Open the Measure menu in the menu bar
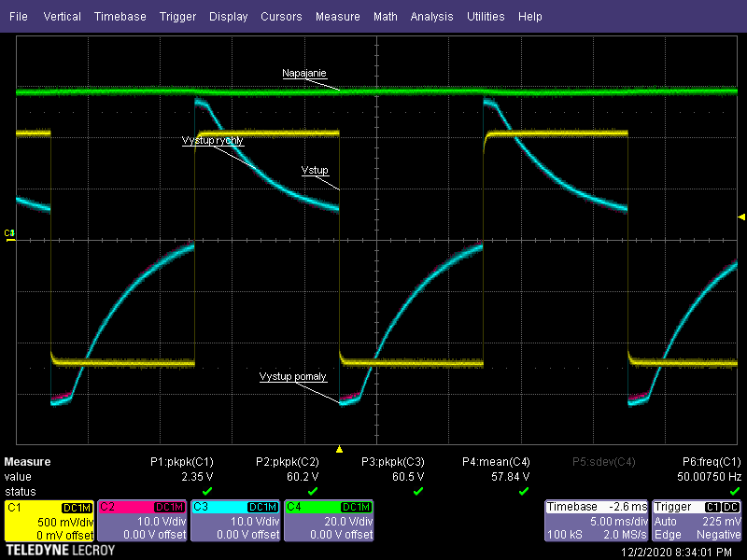Screen dimensions: 747x560 (x=338, y=17)
